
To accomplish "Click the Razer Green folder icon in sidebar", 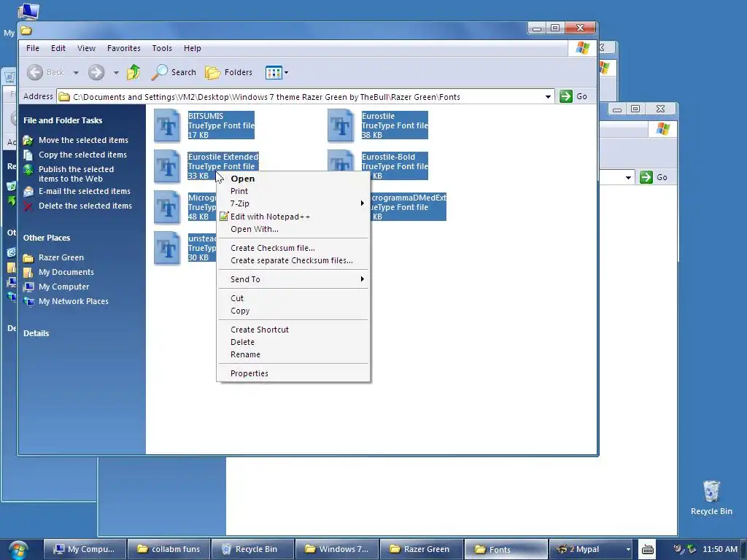I will click(x=28, y=257).
